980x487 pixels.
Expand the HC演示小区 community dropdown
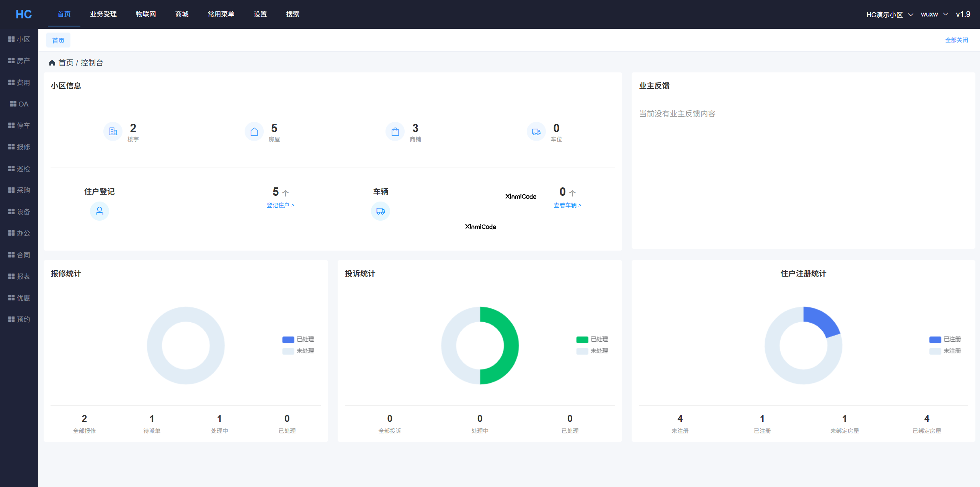pyautogui.click(x=889, y=15)
